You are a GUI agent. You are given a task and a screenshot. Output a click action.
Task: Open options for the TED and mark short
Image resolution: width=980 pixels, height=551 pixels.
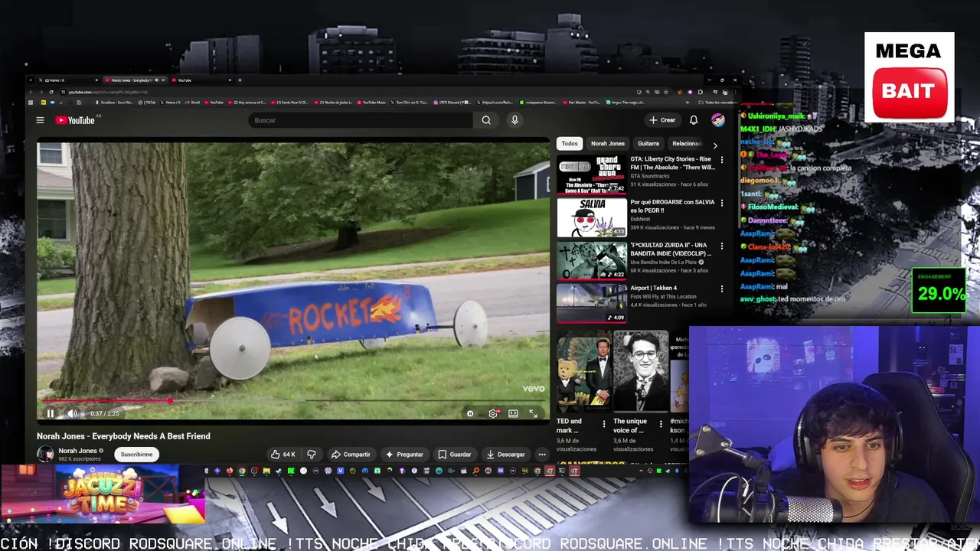(603, 424)
